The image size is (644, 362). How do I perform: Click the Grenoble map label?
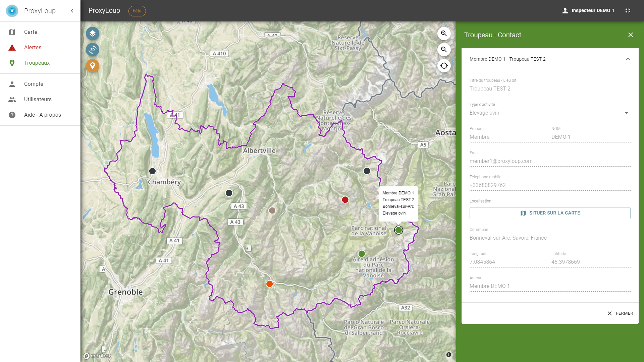(x=125, y=292)
